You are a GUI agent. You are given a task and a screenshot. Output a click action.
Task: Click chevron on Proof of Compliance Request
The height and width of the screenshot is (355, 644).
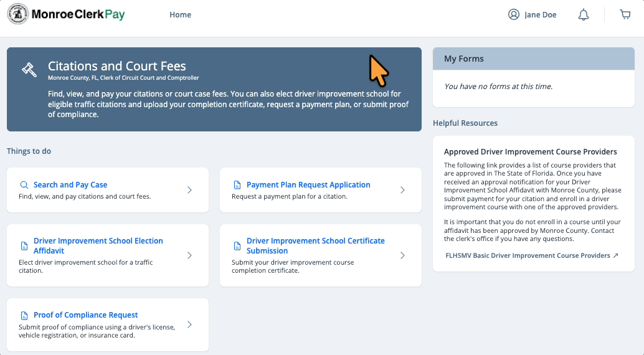[190, 324]
